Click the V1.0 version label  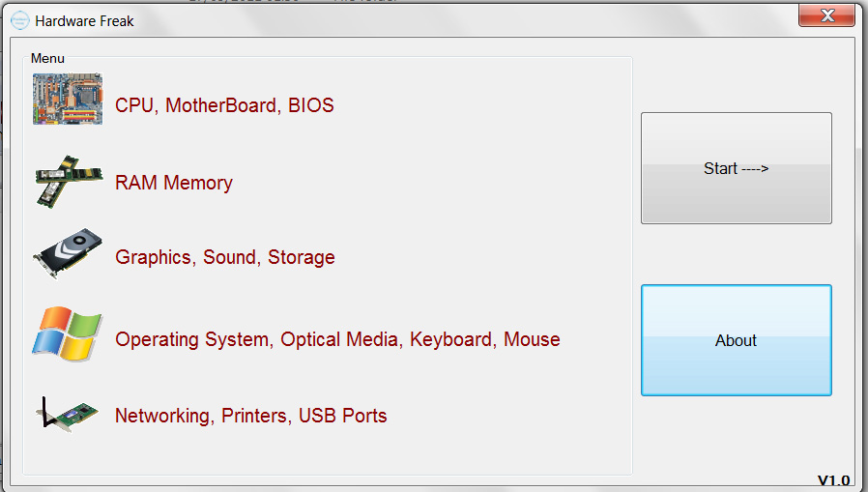click(833, 480)
